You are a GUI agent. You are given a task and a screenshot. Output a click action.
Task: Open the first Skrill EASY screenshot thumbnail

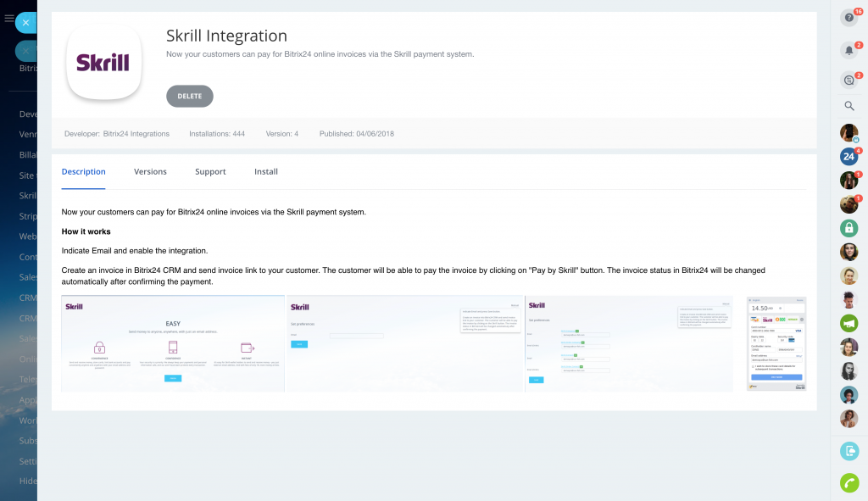click(x=173, y=343)
